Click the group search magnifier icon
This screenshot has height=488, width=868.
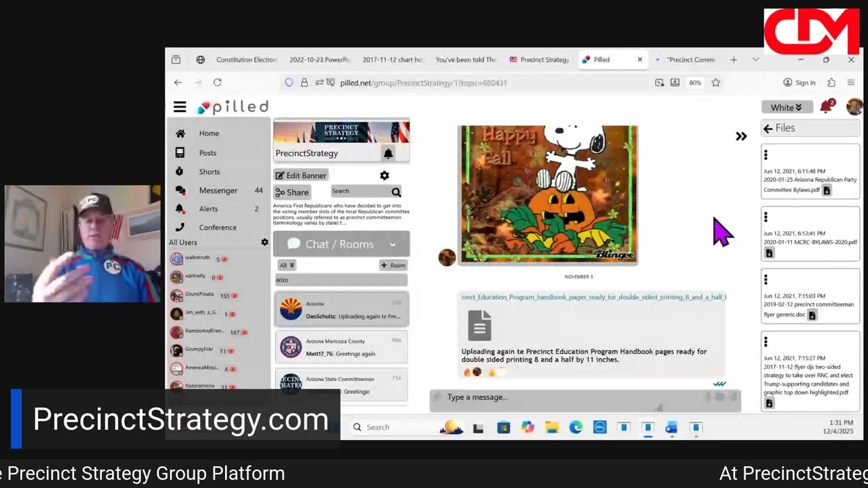point(396,192)
